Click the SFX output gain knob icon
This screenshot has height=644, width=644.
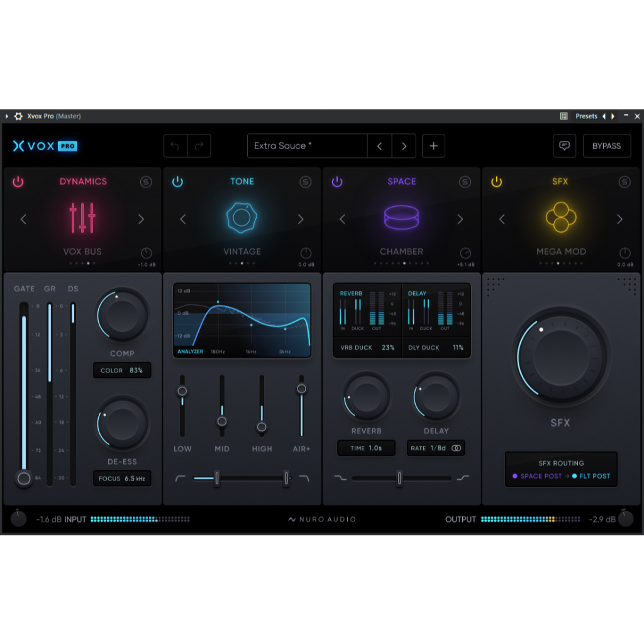(625, 253)
